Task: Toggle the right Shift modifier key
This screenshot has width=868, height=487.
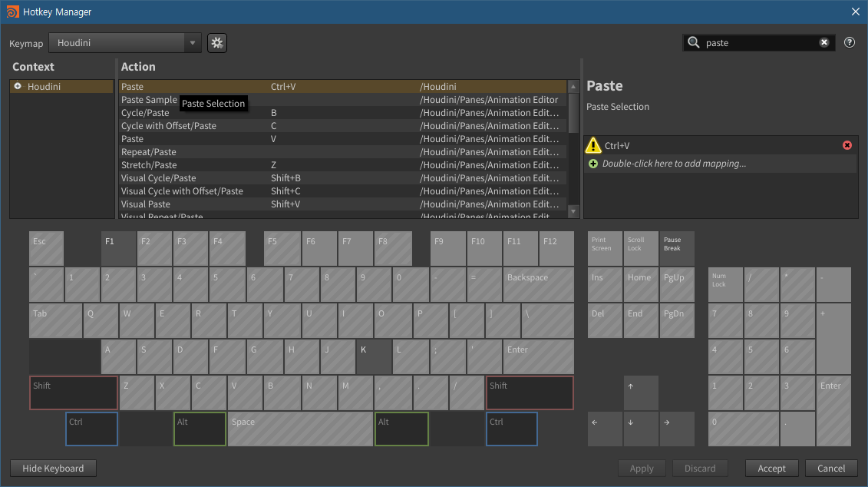Action: pyautogui.click(x=530, y=393)
